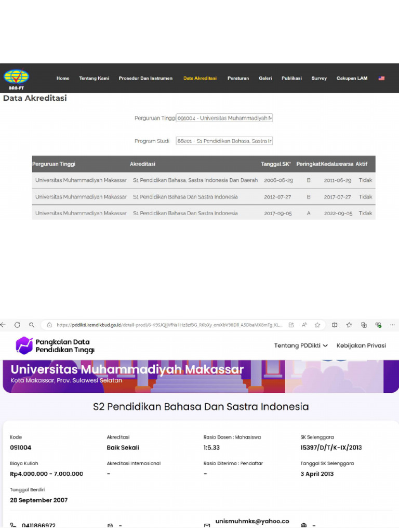This screenshot has height=532, width=399.
Task: Open the browser collections icon
Action: pos(364,325)
